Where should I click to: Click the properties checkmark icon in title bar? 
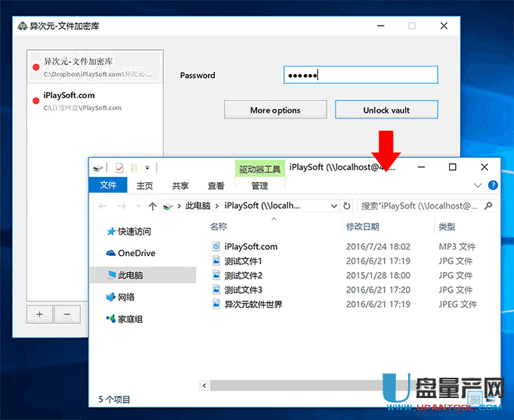coord(119,168)
